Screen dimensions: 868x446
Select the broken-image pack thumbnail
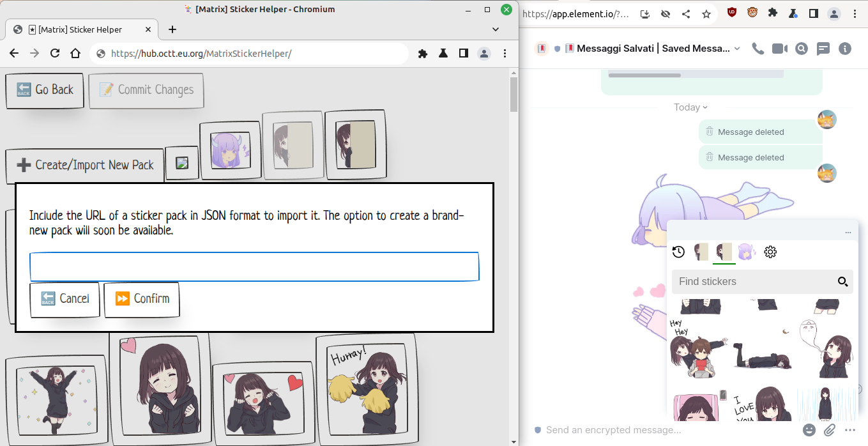[x=182, y=163]
